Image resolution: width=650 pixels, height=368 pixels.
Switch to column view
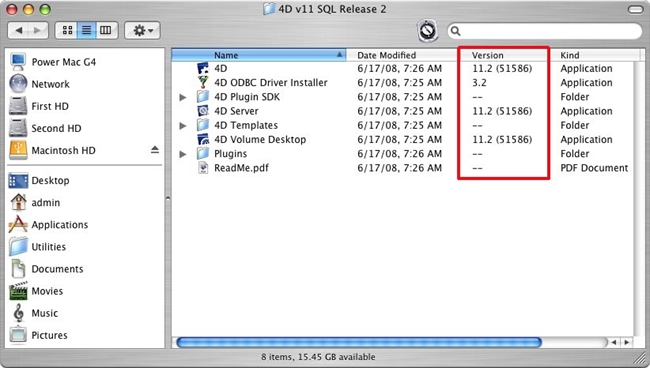tap(106, 30)
